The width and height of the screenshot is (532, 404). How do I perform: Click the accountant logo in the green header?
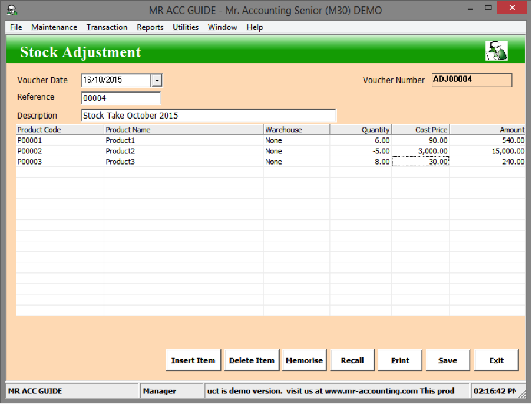pyautogui.click(x=497, y=51)
